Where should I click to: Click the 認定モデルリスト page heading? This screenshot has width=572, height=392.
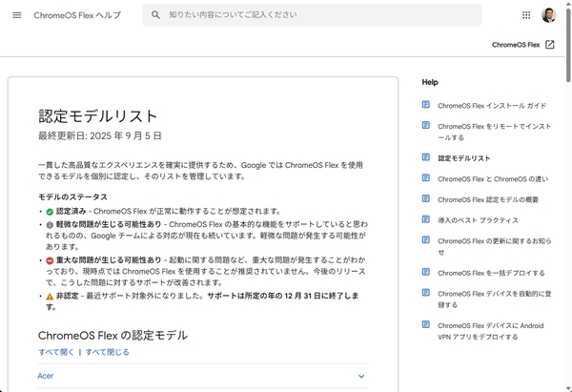(x=97, y=116)
